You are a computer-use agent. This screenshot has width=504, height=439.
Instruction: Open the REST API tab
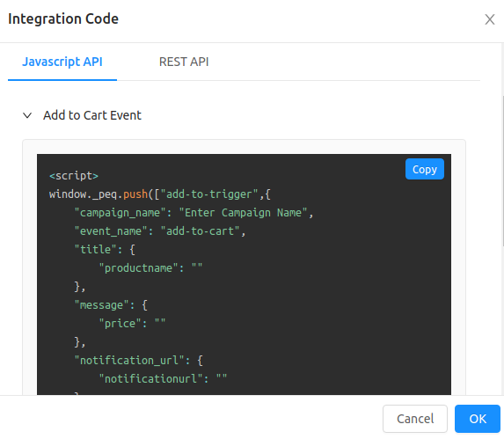tap(184, 62)
